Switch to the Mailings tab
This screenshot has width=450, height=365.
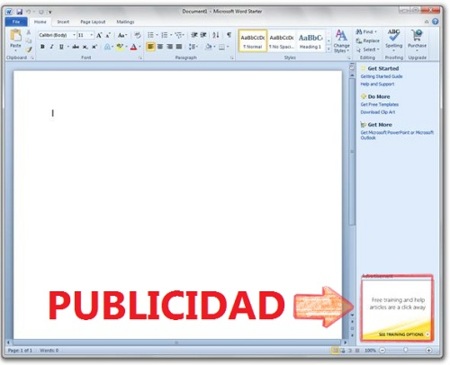pos(125,22)
